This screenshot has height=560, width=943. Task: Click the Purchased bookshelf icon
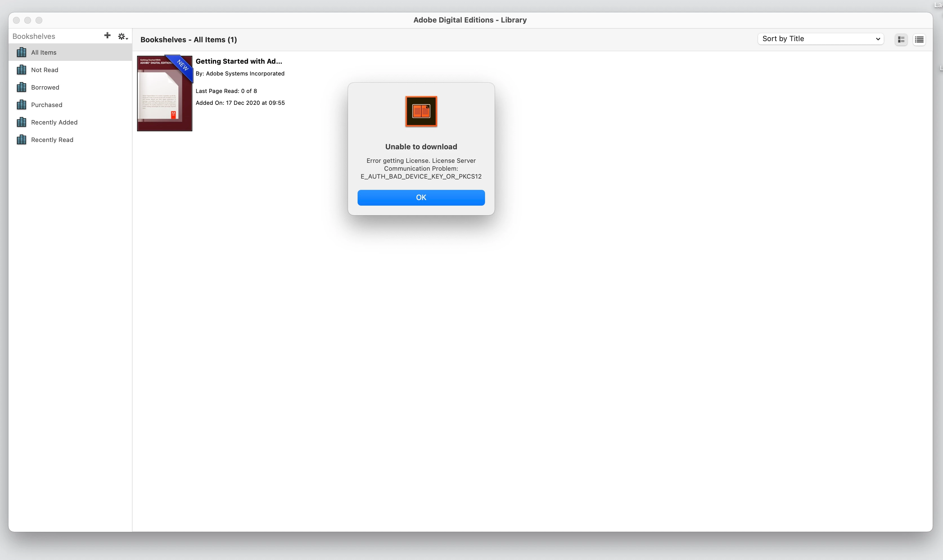[x=21, y=105]
